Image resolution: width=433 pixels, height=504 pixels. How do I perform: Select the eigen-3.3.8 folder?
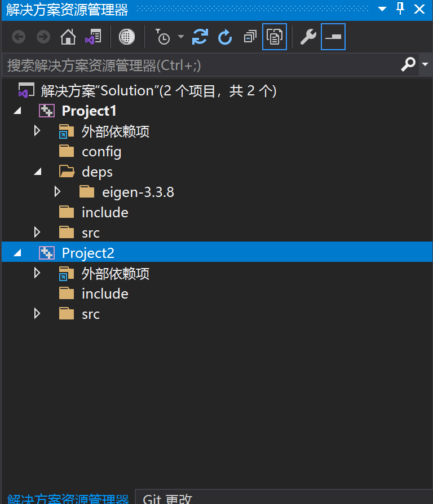click(138, 192)
